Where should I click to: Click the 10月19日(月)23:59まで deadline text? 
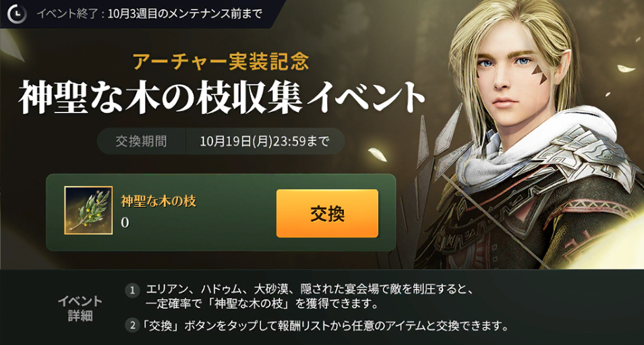click(264, 141)
